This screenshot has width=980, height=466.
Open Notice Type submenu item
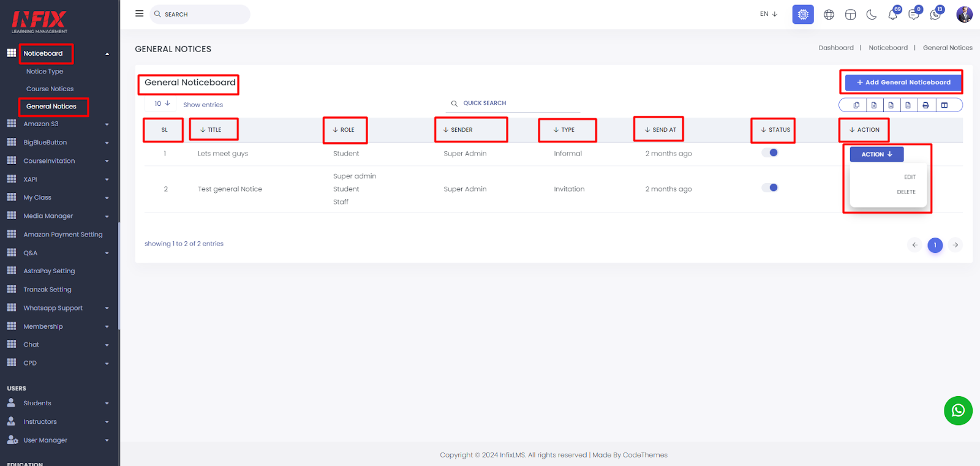coord(45,72)
